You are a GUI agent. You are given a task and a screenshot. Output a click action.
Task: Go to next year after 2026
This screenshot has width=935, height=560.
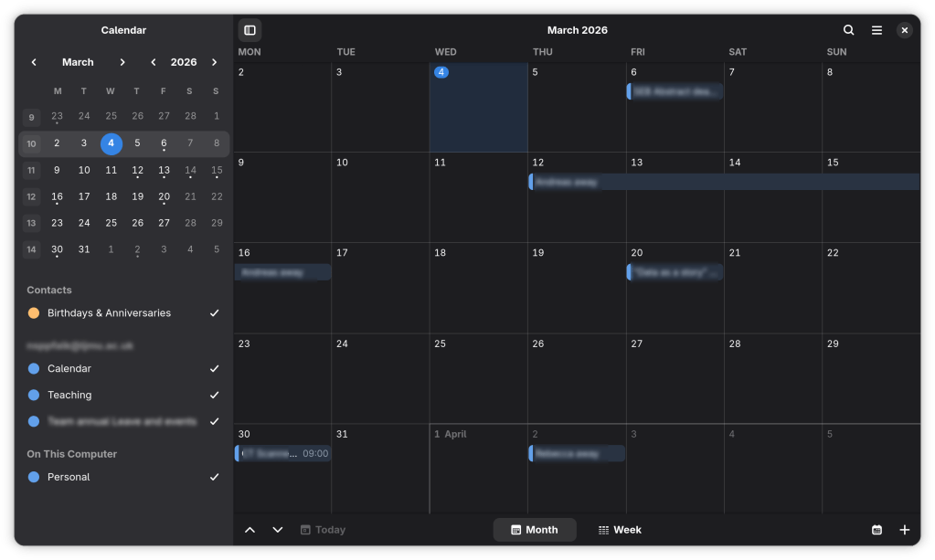coord(214,62)
